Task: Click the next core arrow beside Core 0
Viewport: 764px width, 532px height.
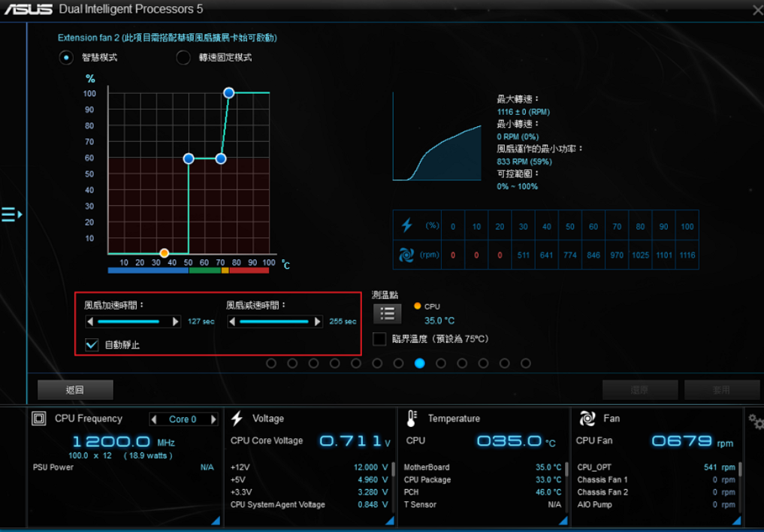Action: (x=213, y=419)
